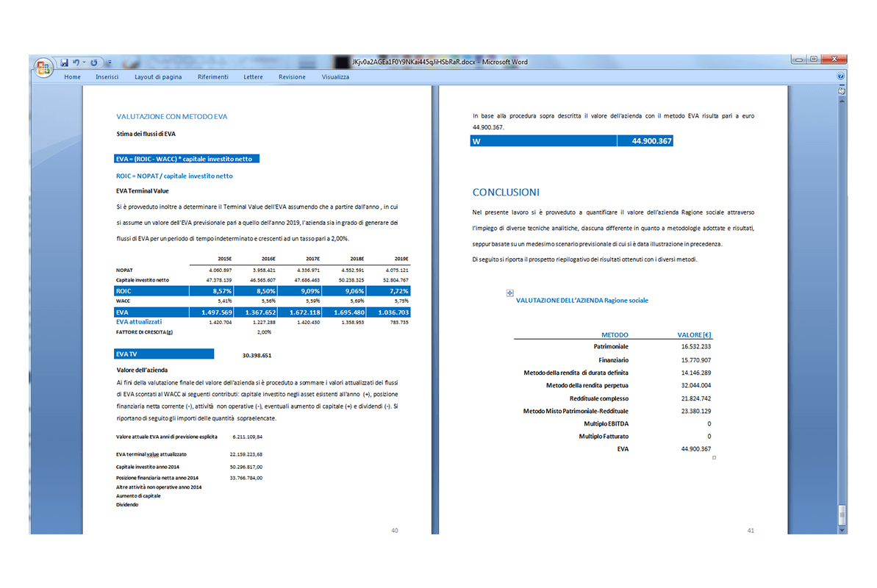Click the 'EVA TV' blue label
Image resolution: width=877 pixels, height=588 pixels.
pyautogui.click(x=164, y=354)
